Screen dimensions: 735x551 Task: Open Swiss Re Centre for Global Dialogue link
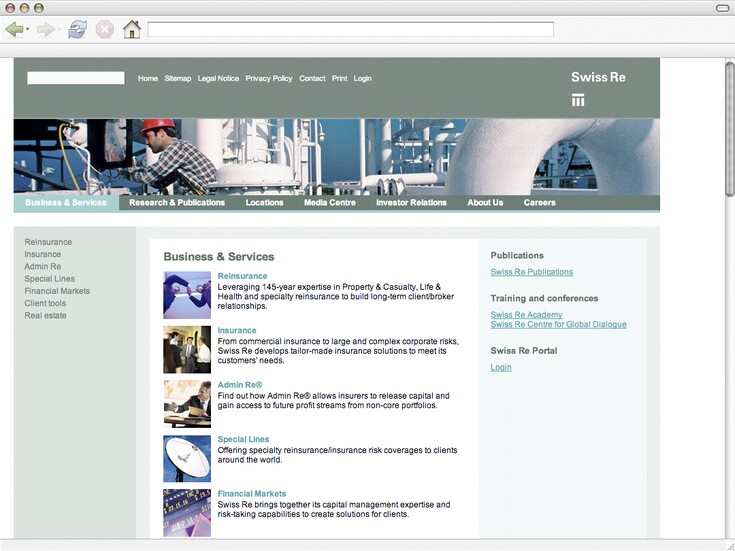tap(558, 325)
